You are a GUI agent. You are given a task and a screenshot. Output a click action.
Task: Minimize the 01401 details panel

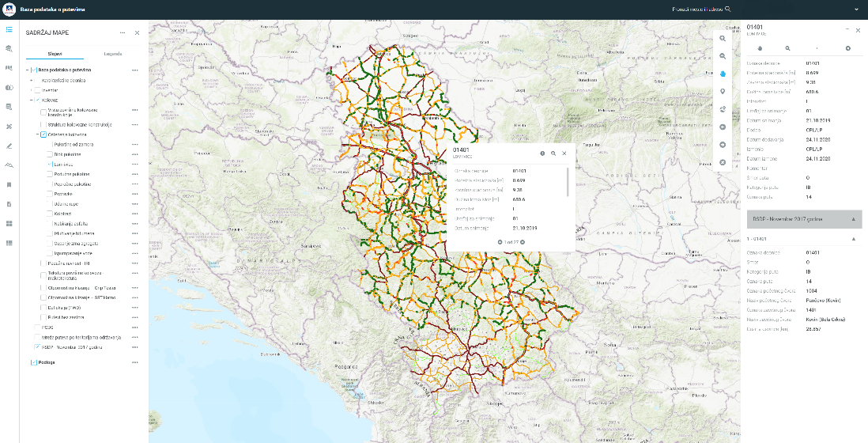tap(847, 28)
